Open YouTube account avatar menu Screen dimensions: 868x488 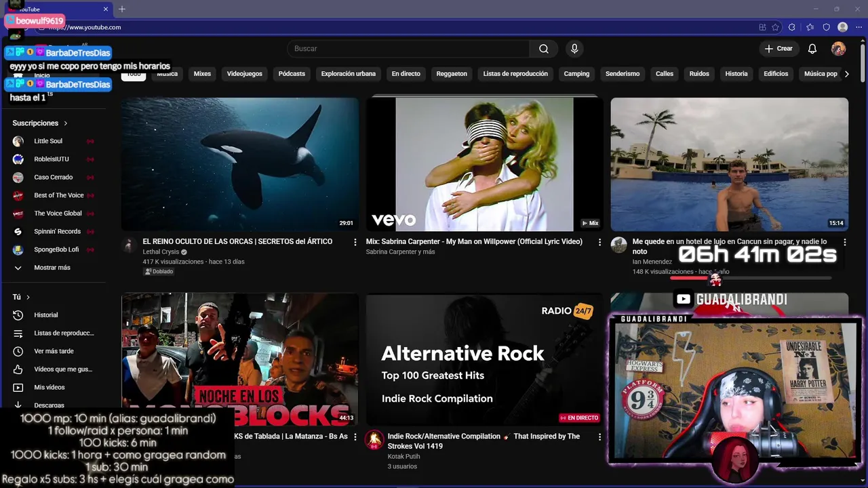click(839, 49)
